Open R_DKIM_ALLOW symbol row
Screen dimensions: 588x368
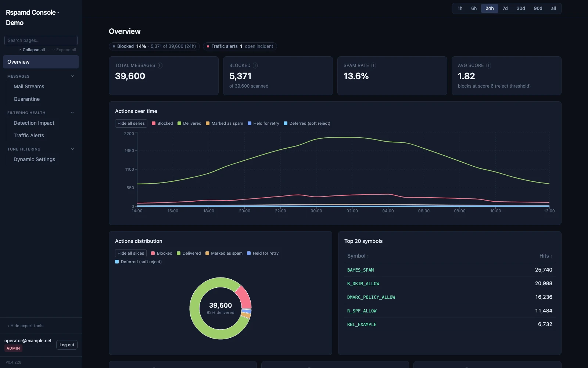tap(450, 283)
